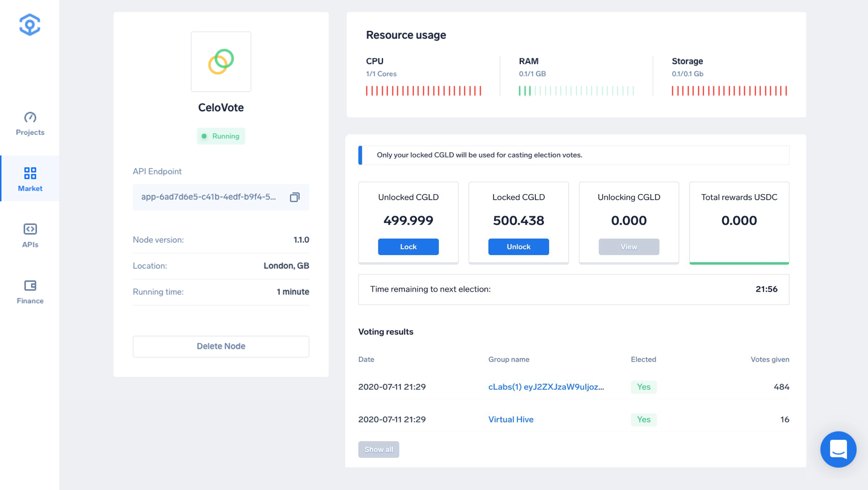The width and height of the screenshot is (868, 490).
Task: Click the Yes badge for Virtual Hive
Action: (x=644, y=420)
